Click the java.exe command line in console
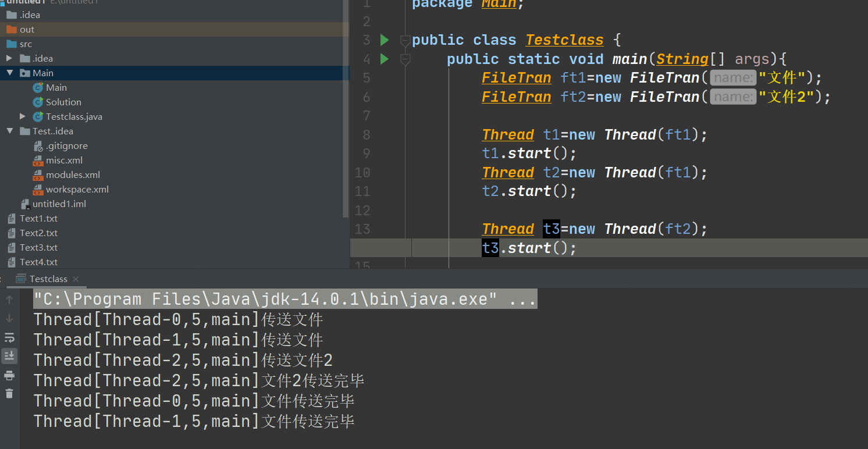Viewport: 868px width, 449px height. click(285, 299)
